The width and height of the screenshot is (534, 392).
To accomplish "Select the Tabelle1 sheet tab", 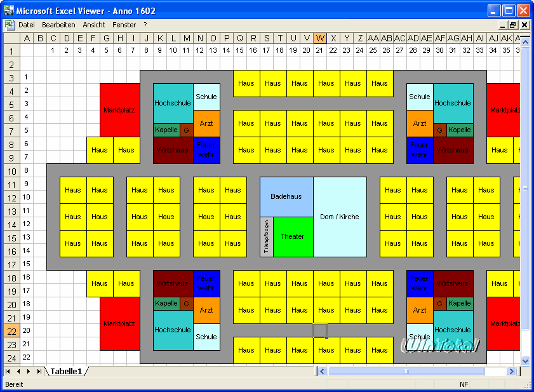I will [x=67, y=371].
